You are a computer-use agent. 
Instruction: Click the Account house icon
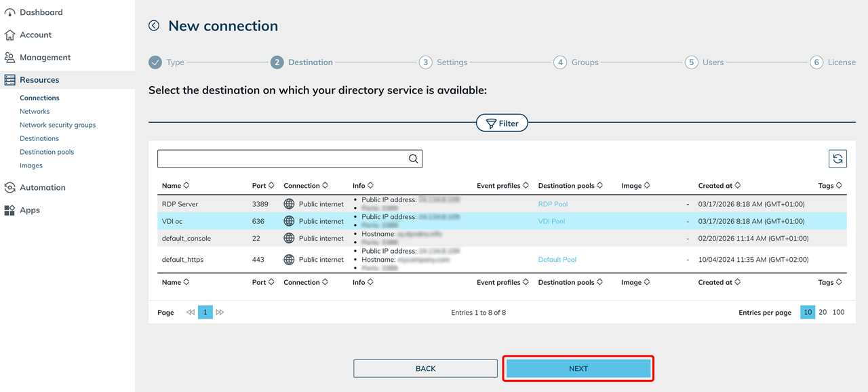tap(9, 35)
